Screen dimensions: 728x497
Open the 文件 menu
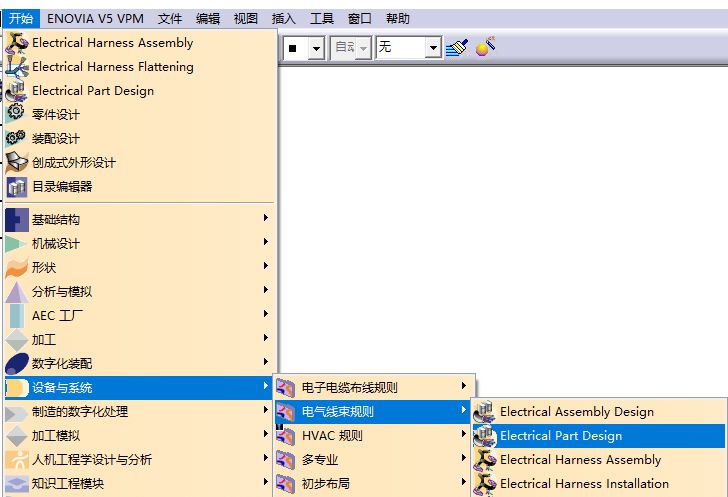pyautogui.click(x=170, y=19)
